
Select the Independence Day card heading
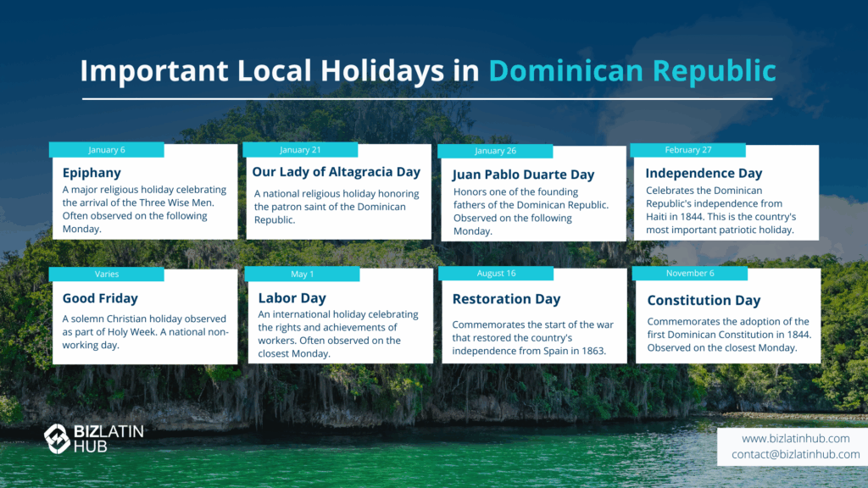(x=704, y=174)
